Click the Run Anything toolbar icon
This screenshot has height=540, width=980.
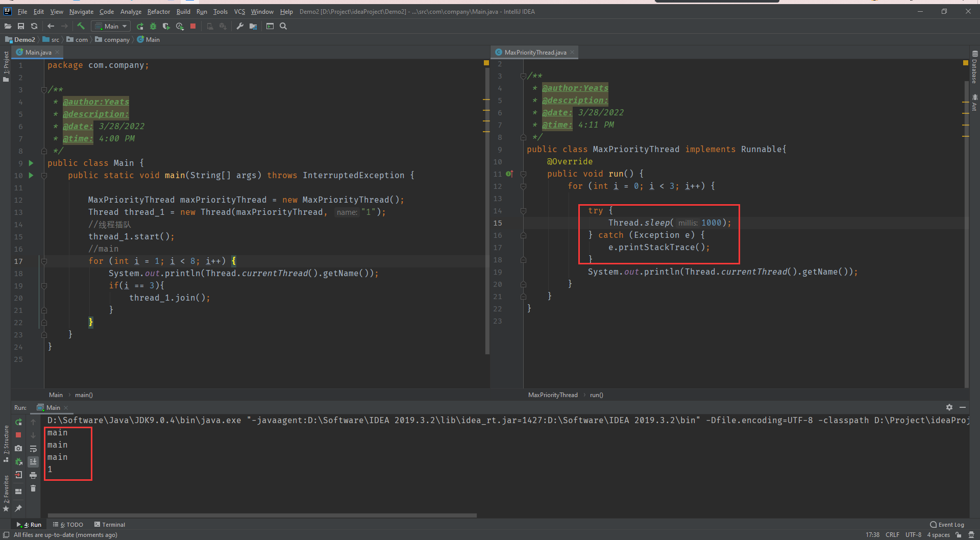[270, 26]
